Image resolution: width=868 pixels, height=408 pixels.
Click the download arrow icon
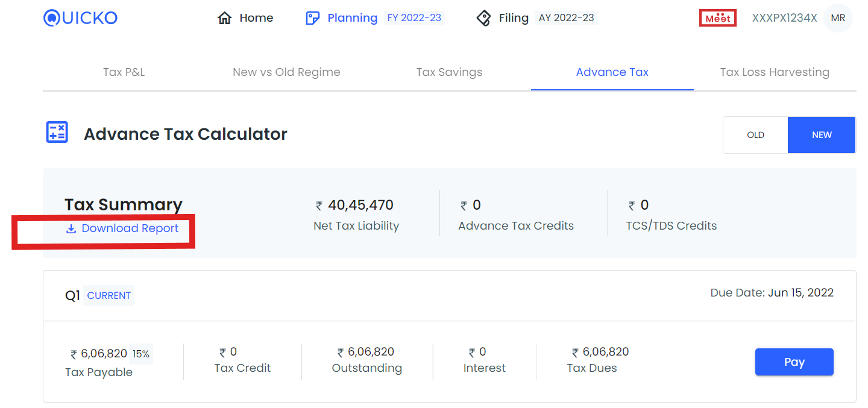click(x=71, y=228)
